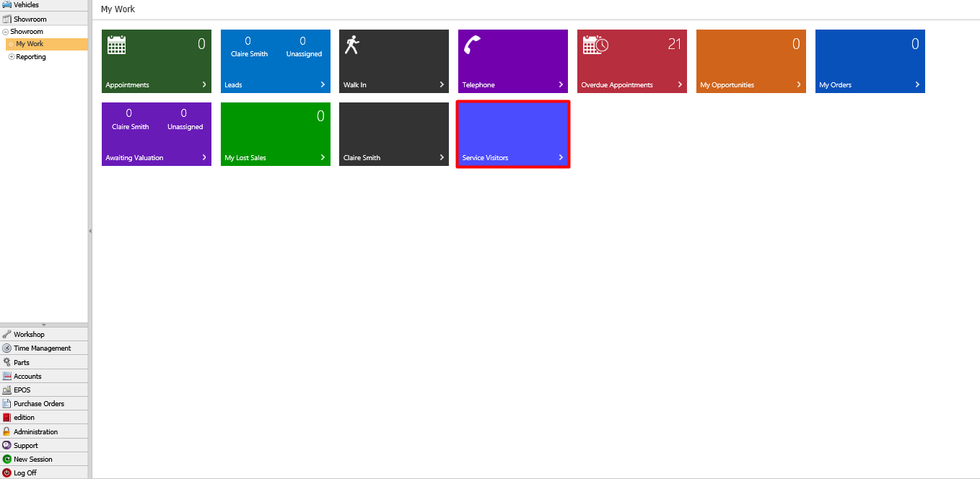Open the Parts module
The height and width of the screenshot is (479, 980).
tap(44, 362)
